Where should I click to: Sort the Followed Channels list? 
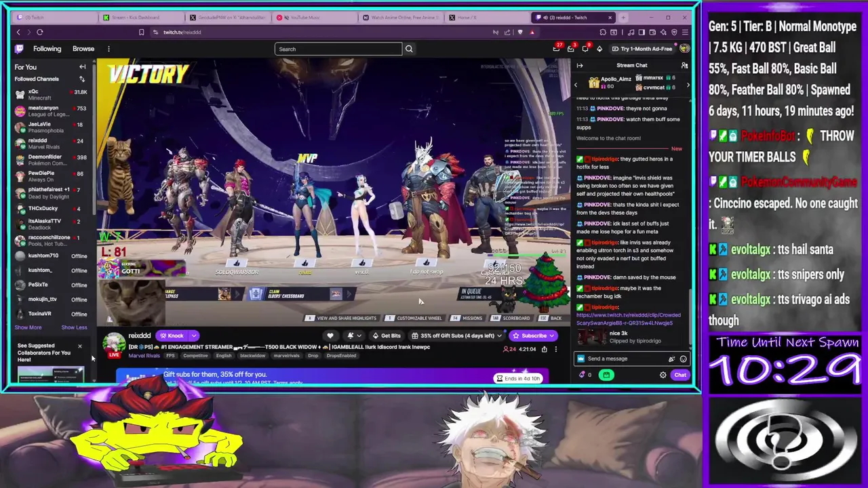point(82,79)
